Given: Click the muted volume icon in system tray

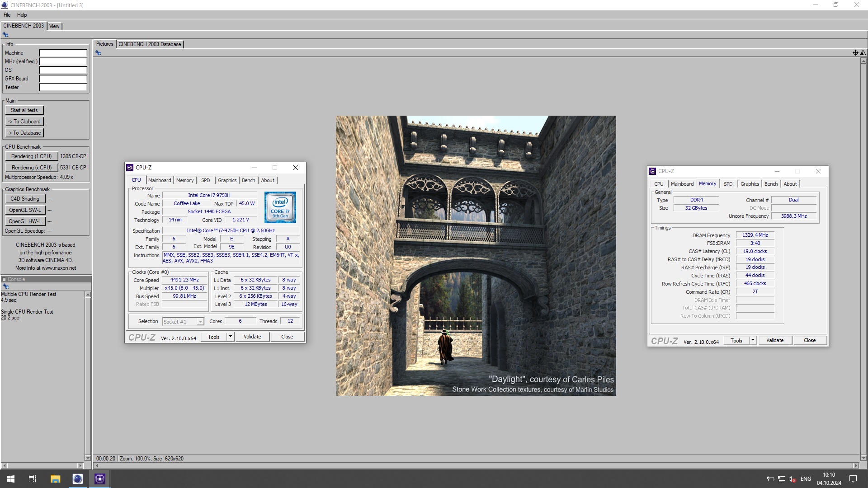Looking at the screenshot, I should 792,479.
